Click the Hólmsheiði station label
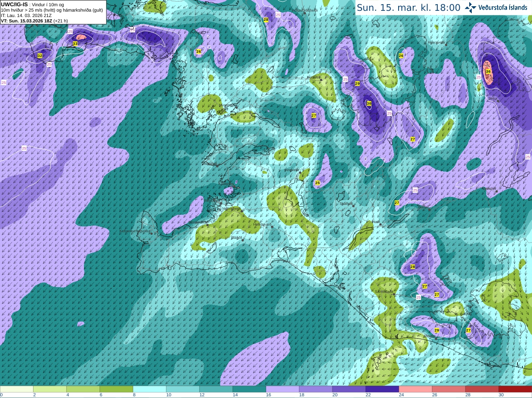Screen dimensions: 532x398 coord(232,209)
